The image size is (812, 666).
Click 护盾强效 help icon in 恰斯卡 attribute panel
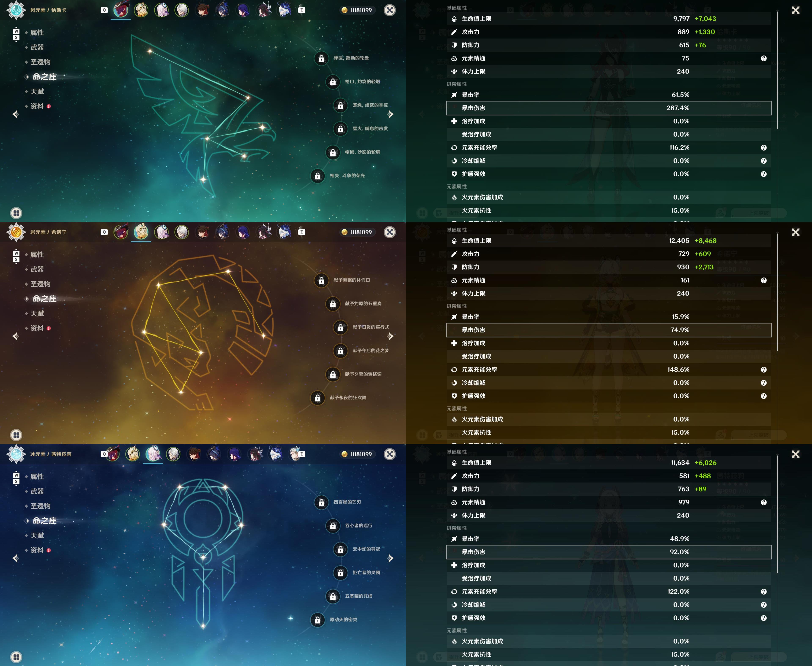[764, 174]
